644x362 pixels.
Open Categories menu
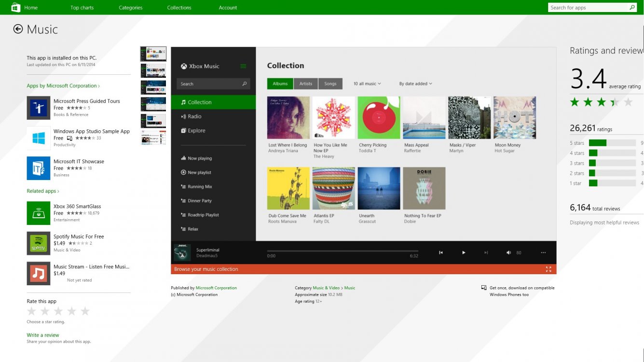(x=131, y=8)
